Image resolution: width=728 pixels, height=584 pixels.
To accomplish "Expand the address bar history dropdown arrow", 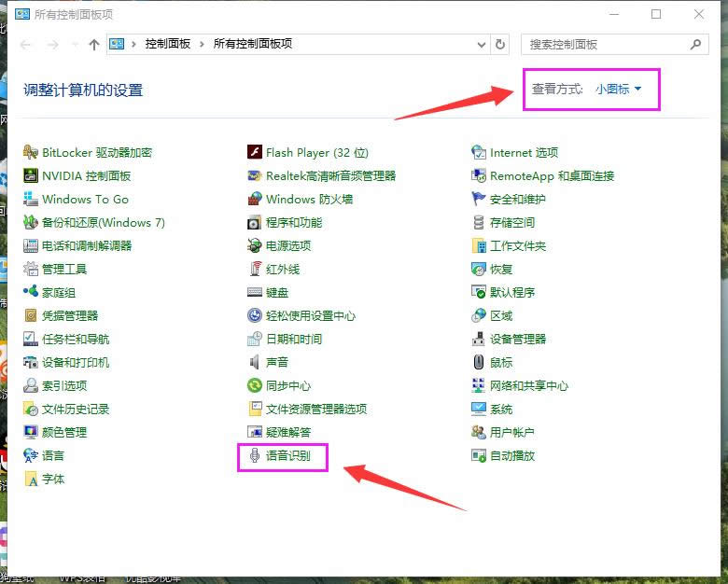I will pyautogui.click(x=481, y=44).
